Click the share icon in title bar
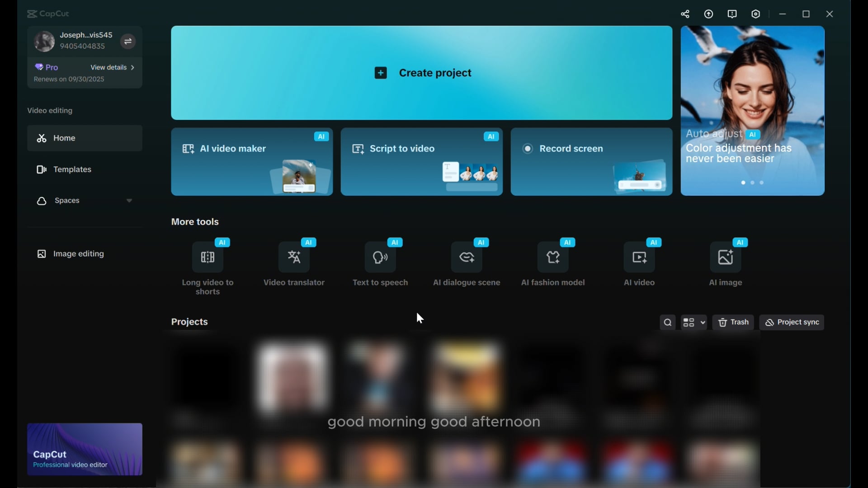This screenshot has height=488, width=868. pos(685,14)
